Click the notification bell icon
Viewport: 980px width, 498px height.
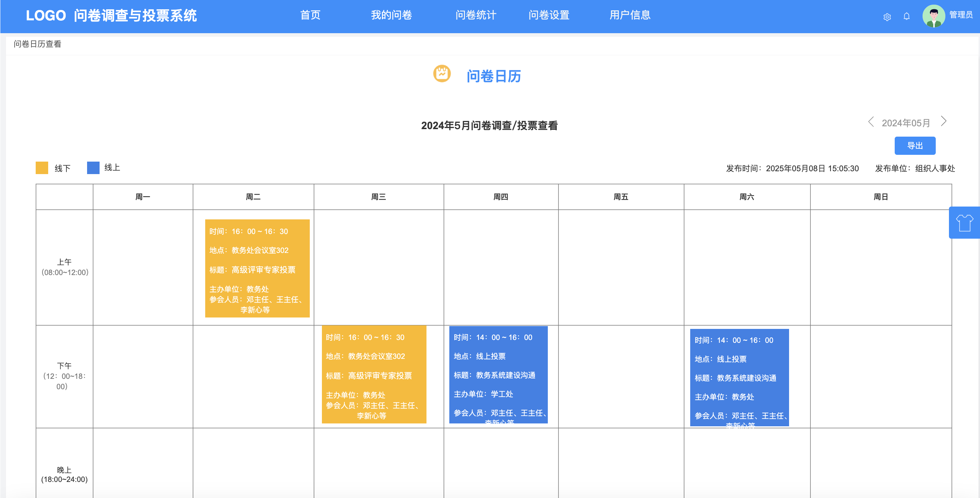906,16
